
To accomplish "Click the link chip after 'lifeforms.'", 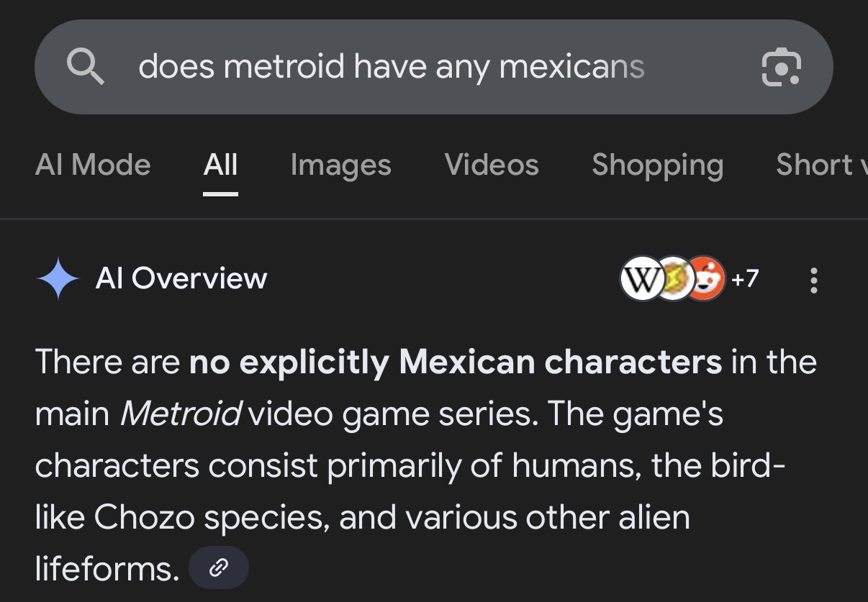I will coord(218,568).
